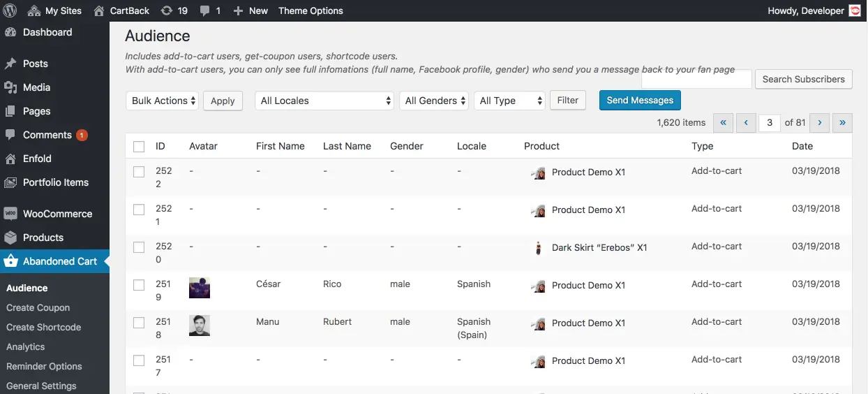Open the Bulk Actions dropdown

(x=163, y=101)
